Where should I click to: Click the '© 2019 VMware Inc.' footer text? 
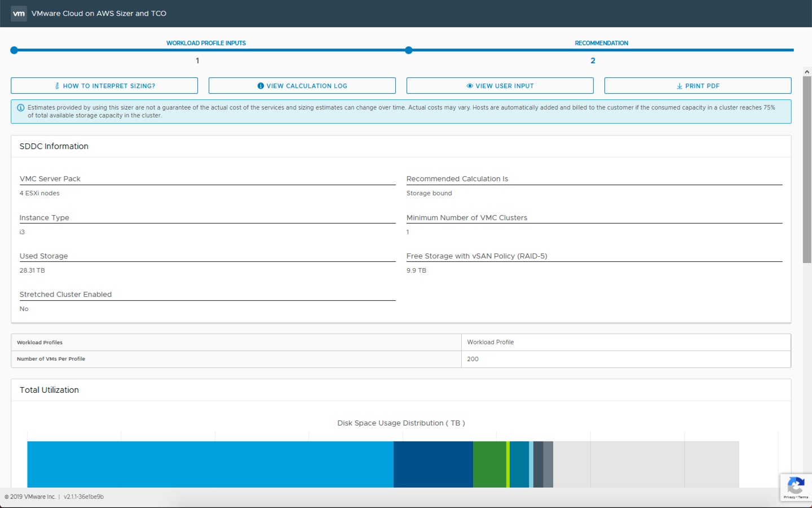coord(30,497)
